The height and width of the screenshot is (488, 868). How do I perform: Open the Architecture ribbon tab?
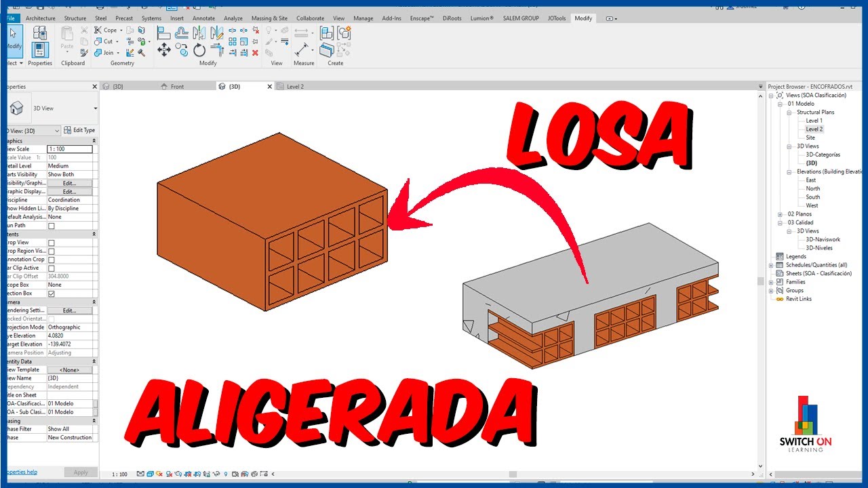41,18
